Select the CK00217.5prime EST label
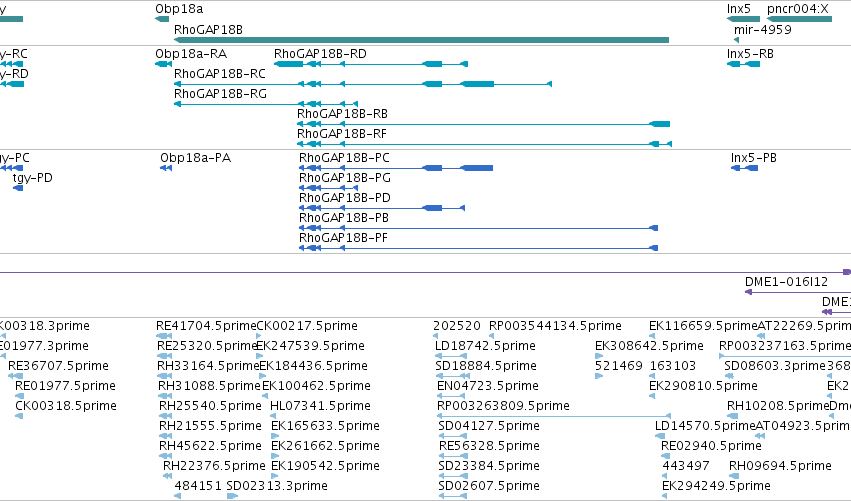This screenshot has height=501, width=851. click(307, 326)
